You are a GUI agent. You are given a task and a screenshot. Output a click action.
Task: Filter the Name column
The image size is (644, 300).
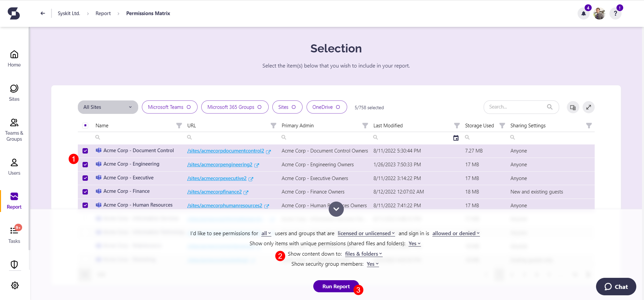click(179, 126)
